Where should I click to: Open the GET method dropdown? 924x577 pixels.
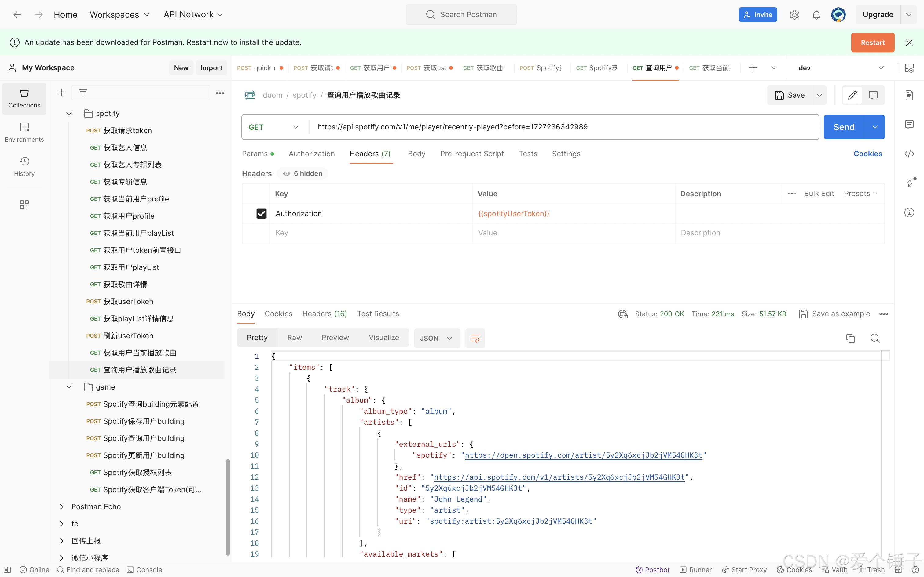coord(273,127)
